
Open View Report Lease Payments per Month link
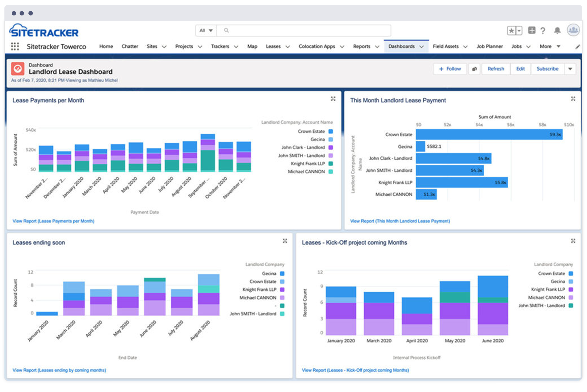click(x=53, y=221)
